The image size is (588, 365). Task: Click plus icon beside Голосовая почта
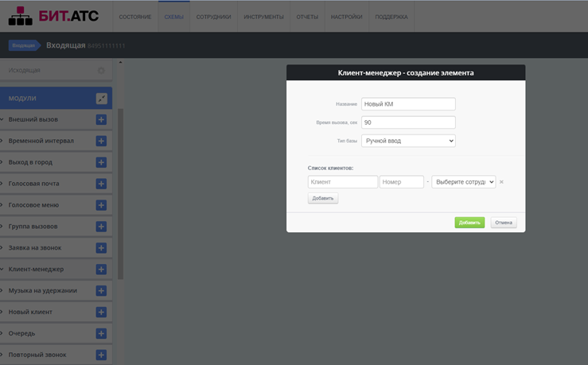point(101,184)
